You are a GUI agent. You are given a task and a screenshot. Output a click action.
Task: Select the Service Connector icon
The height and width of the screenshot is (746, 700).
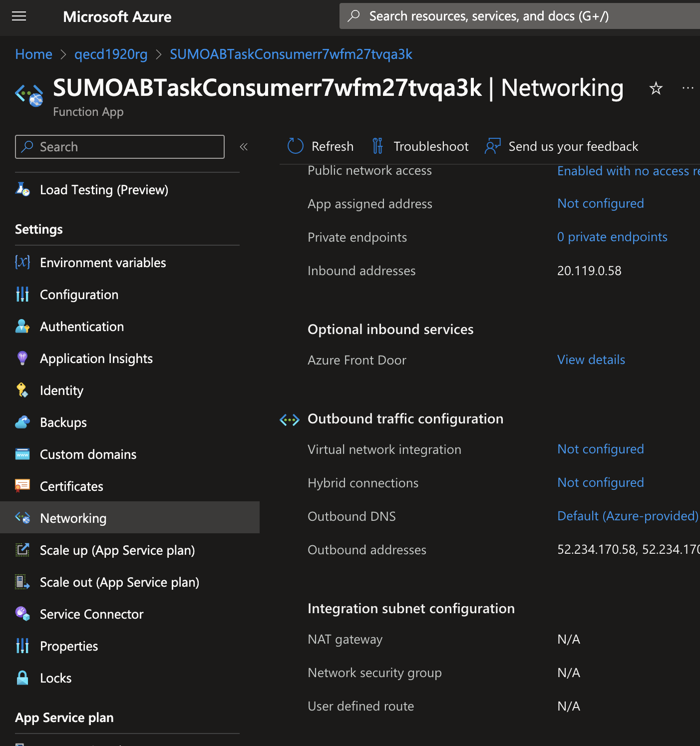pos(22,614)
